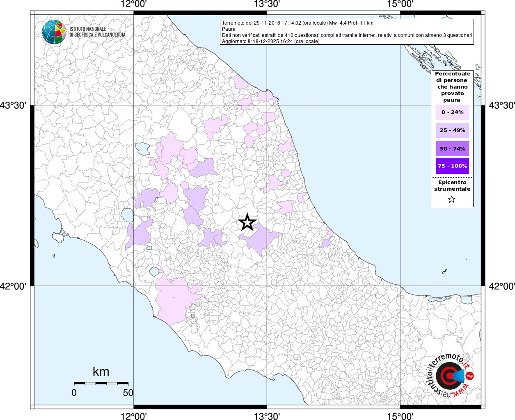515x420 pixels.
Task: Click the star symbol in the legend
Action: click(x=452, y=200)
